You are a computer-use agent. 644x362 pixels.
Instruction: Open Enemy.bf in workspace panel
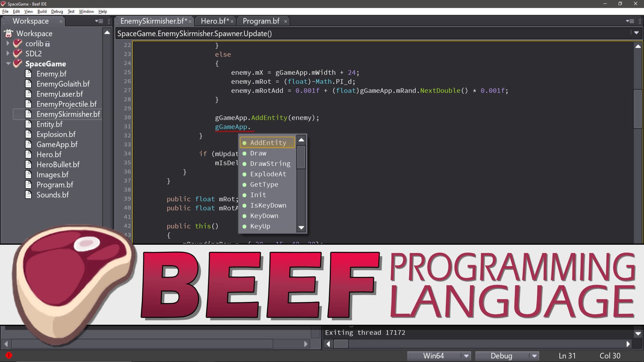[x=51, y=74]
